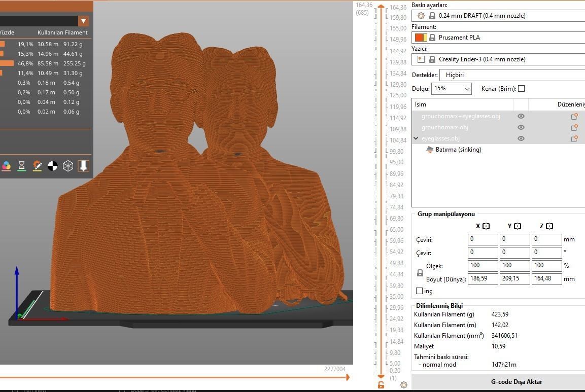This screenshot has width=585, height=392.
Task: Click the orange filament color swatch
Action: [421, 38]
